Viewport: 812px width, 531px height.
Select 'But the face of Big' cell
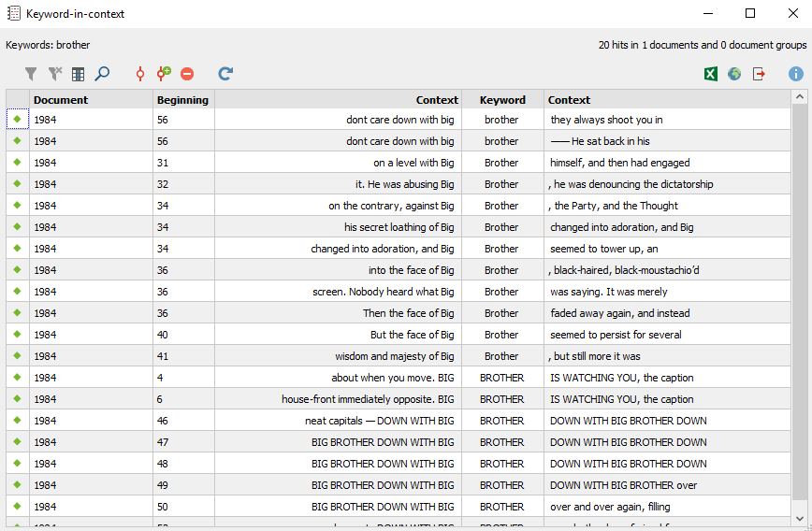[338, 335]
